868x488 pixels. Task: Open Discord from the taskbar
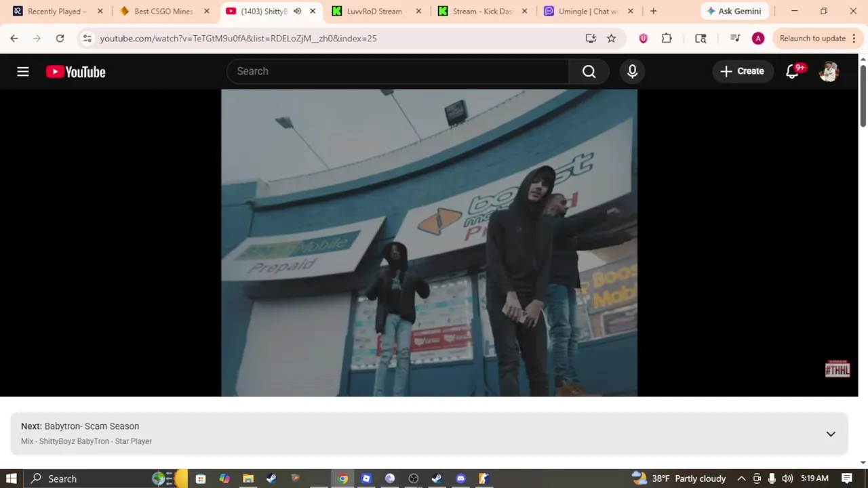[460, 479]
